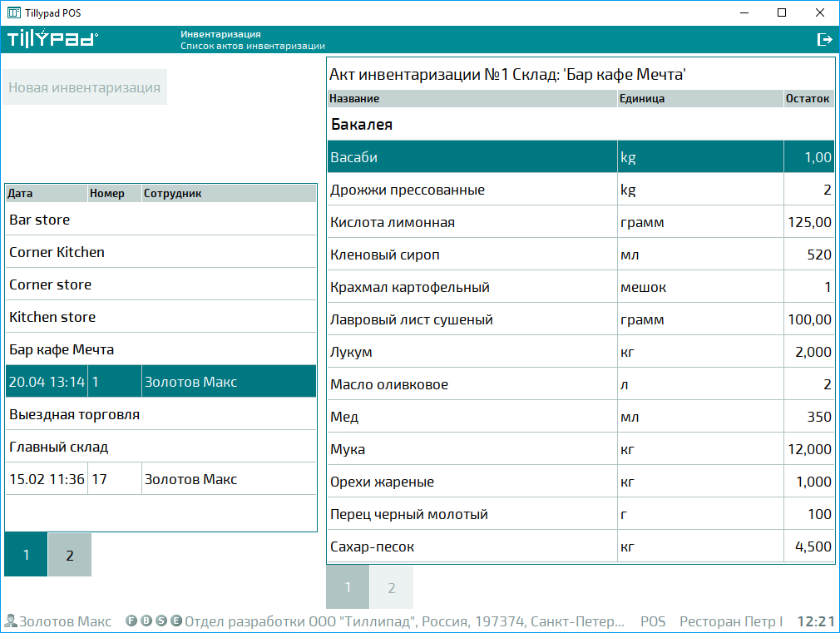Select the Corner Kitchen row
The width and height of the screenshot is (840, 633).
(x=161, y=252)
